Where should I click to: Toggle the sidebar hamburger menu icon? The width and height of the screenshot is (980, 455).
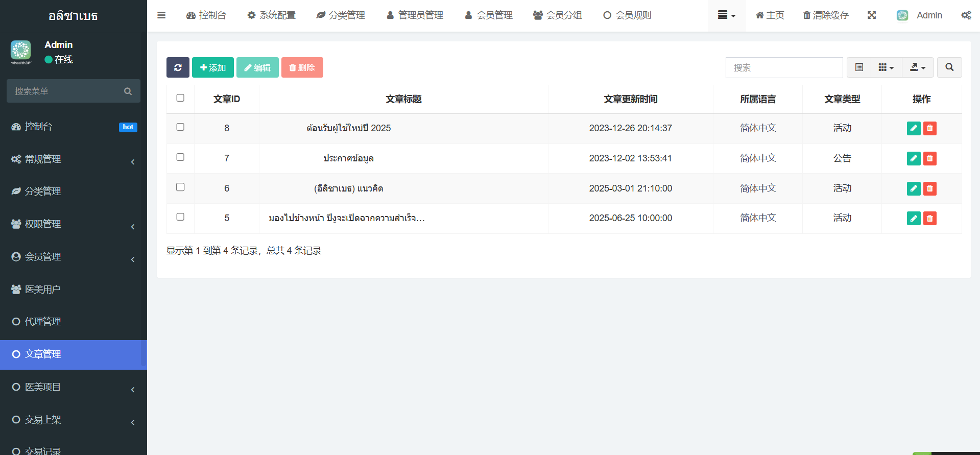[161, 15]
